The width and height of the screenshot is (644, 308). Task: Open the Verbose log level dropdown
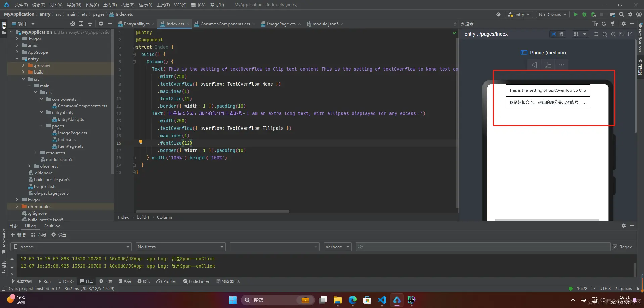[337, 247]
